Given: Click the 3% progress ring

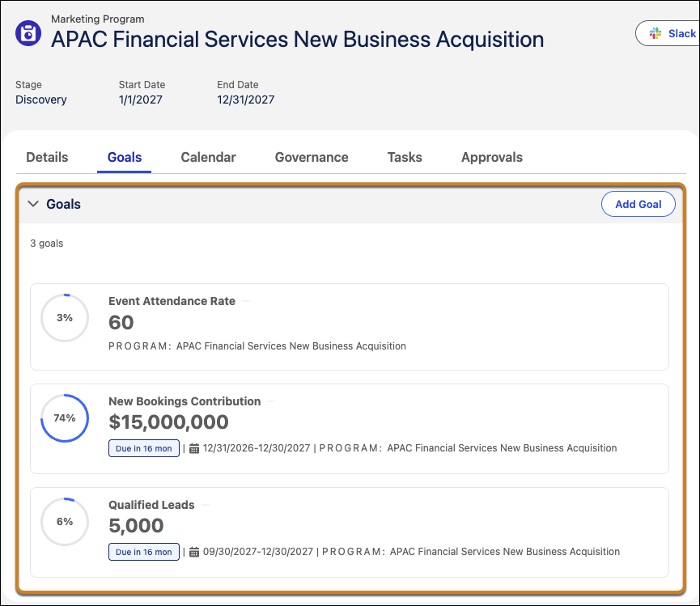Looking at the screenshot, I should pos(65,318).
